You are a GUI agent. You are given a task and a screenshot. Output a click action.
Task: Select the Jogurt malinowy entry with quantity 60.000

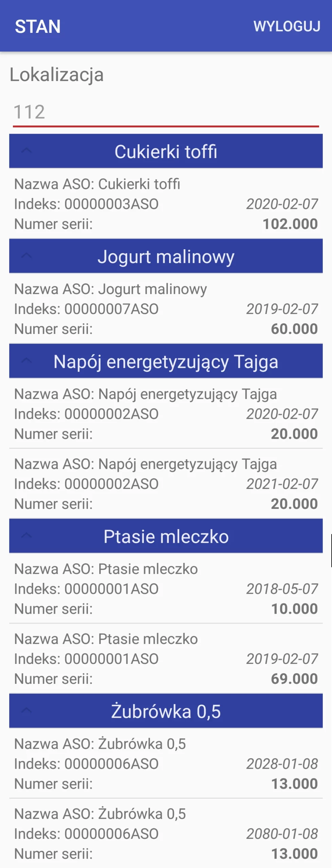pos(166,309)
